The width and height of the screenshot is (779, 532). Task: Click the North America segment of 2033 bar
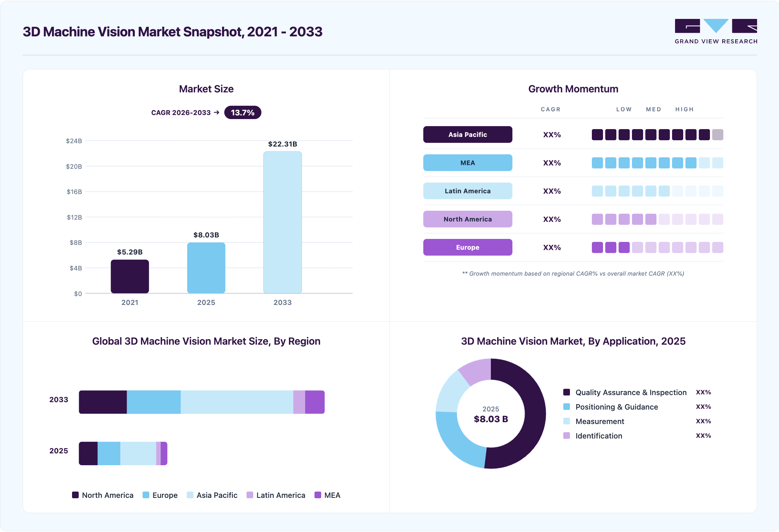(103, 402)
